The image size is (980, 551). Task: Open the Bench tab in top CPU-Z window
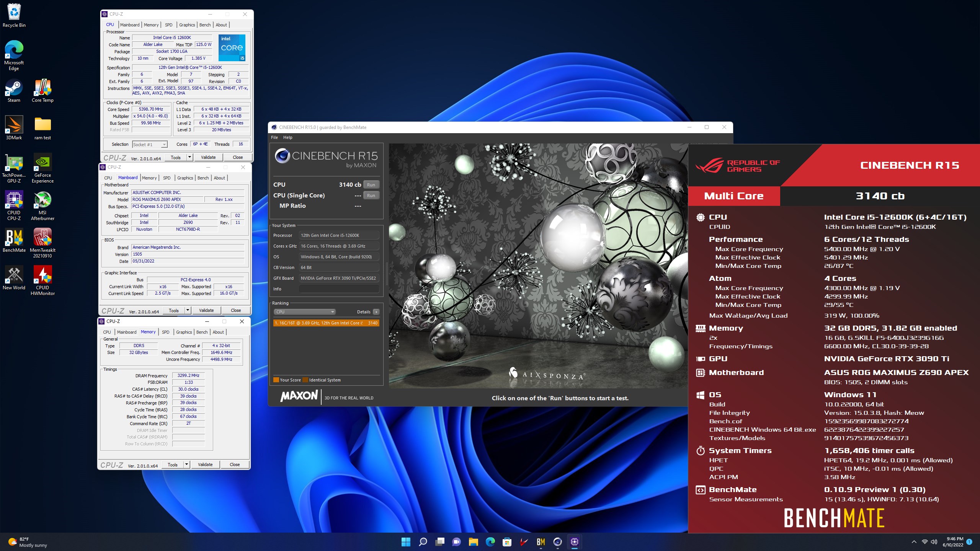[205, 25]
